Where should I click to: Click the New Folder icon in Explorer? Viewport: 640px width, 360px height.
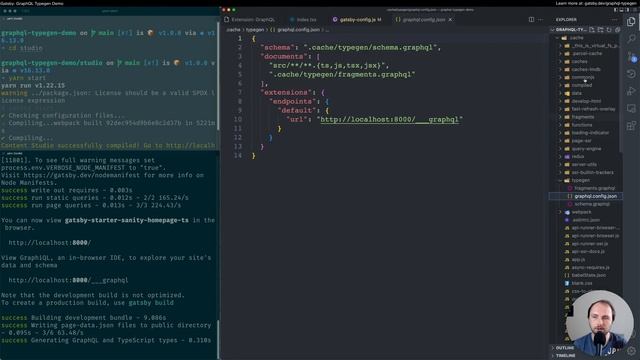(x=600, y=30)
